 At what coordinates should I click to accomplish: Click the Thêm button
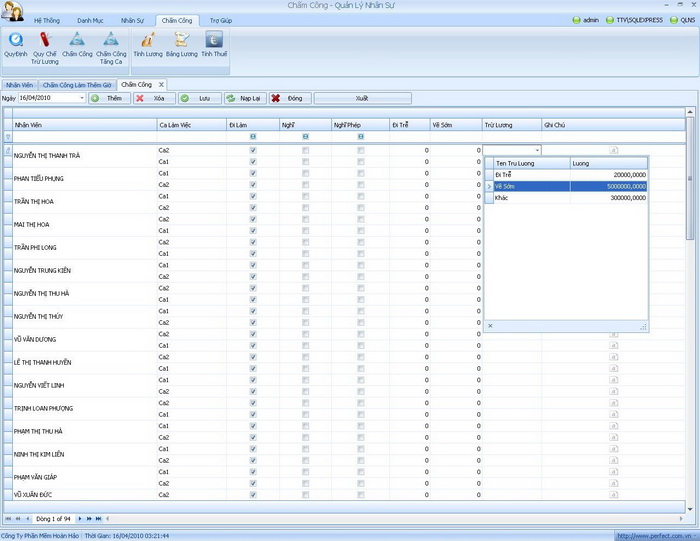[109, 98]
